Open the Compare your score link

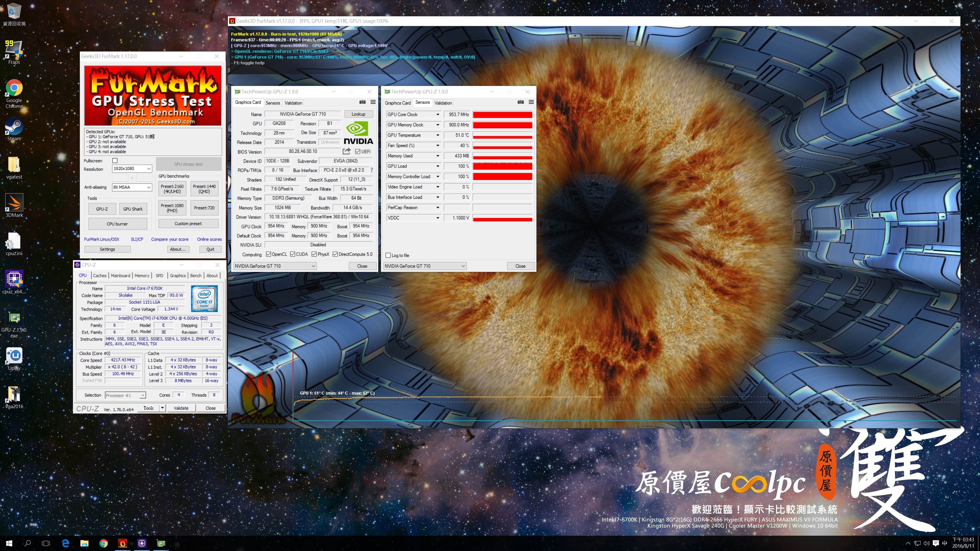tap(170, 239)
